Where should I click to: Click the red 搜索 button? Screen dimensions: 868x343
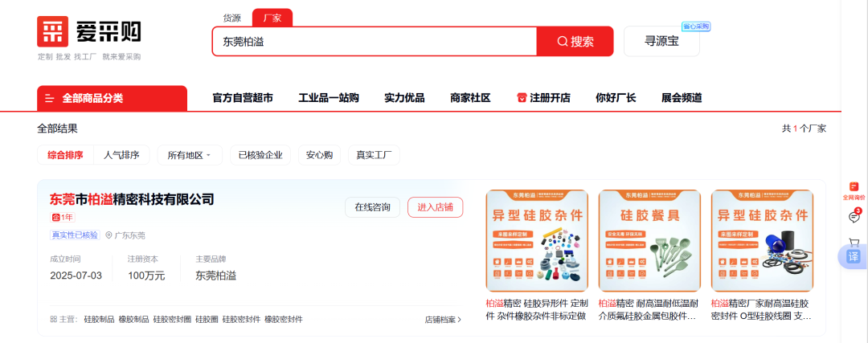click(x=575, y=42)
